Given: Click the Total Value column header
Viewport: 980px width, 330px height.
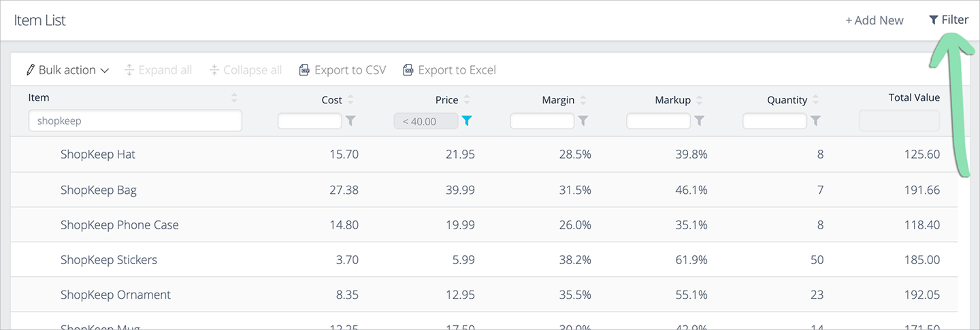Looking at the screenshot, I should (914, 98).
